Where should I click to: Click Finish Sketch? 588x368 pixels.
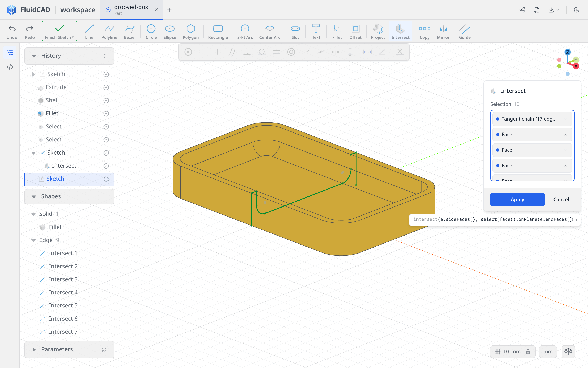click(60, 31)
